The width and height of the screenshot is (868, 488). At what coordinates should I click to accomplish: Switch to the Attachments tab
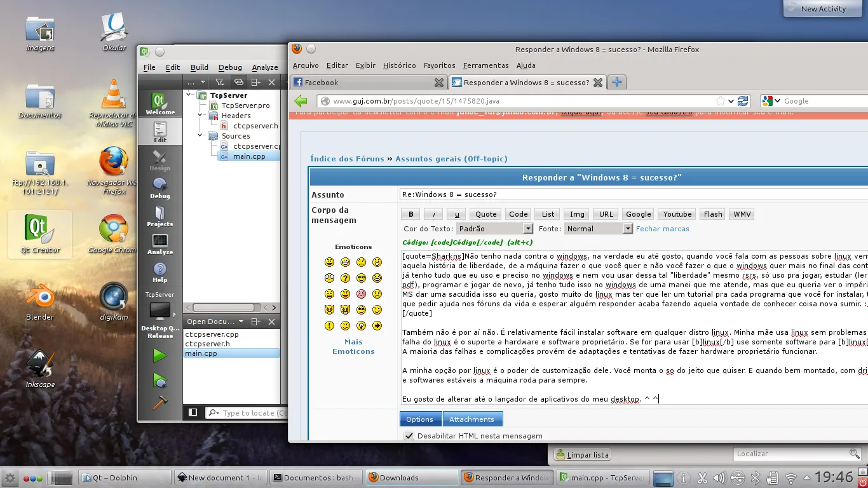[x=471, y=419]
